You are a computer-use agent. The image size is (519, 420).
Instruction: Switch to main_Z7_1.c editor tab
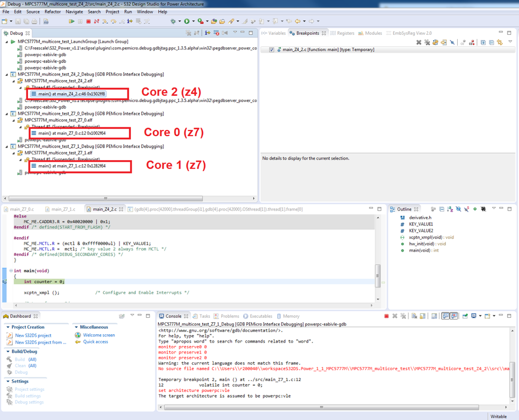[x=60, y=209]
